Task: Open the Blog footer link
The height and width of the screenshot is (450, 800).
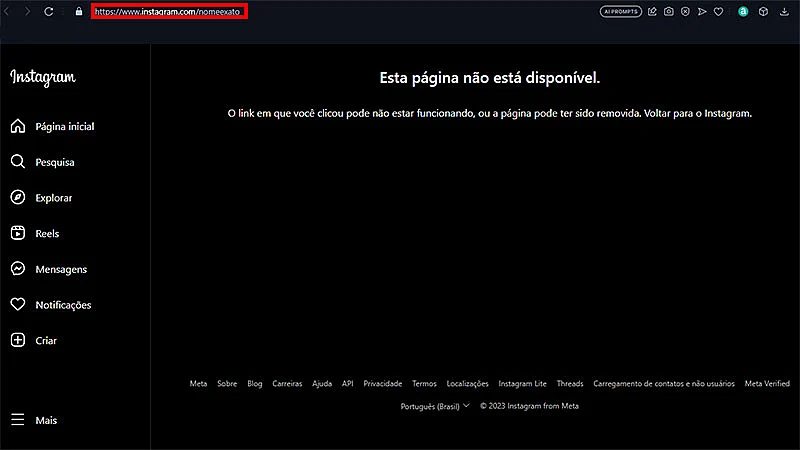Action: click(x=255, y=383)
